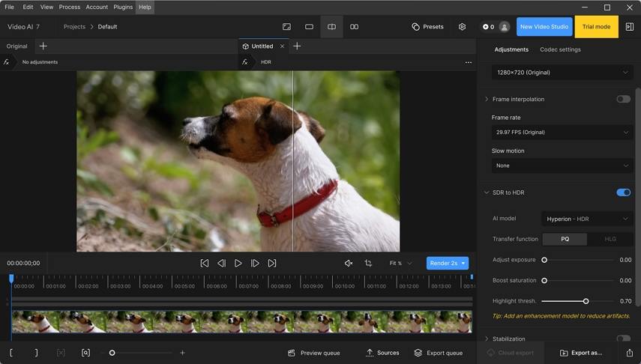
Task: Open the Plugins menu
Action: click(x=123, y=7)
